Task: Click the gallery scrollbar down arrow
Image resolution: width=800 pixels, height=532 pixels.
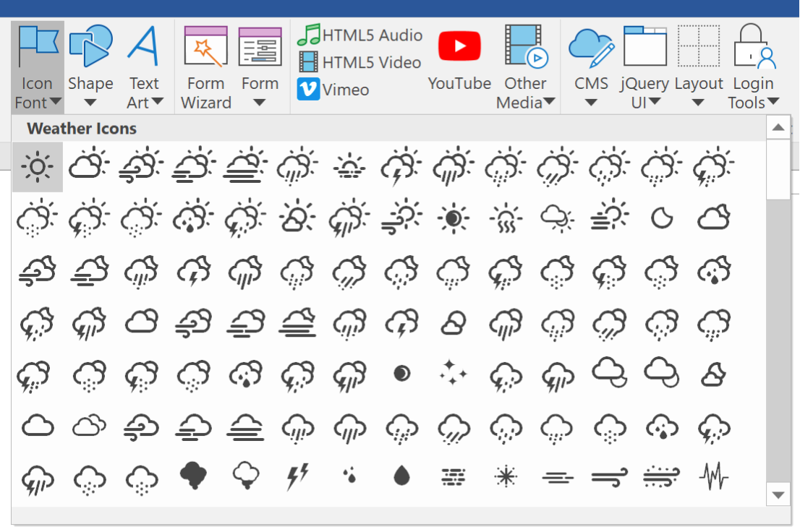Action: coord(778,494)
